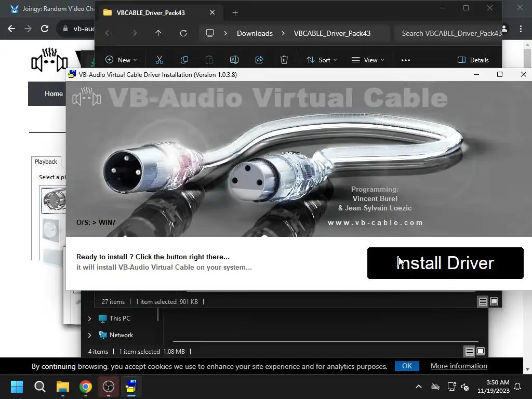Expand This PC in navigation pane
Image resolution: width=532 pixels, height=399 pixels.
[89, 318]
